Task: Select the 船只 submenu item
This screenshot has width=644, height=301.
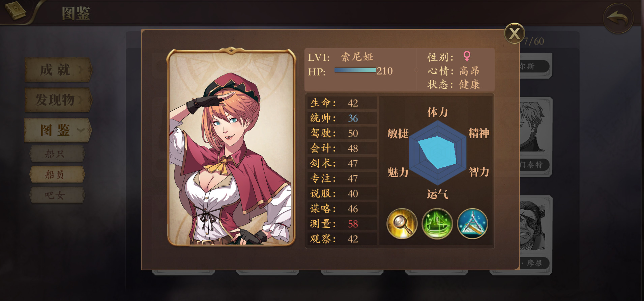Action: click(57, 154)
